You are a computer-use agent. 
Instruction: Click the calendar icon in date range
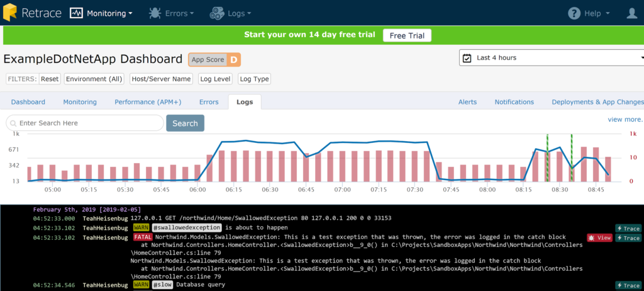467,58
